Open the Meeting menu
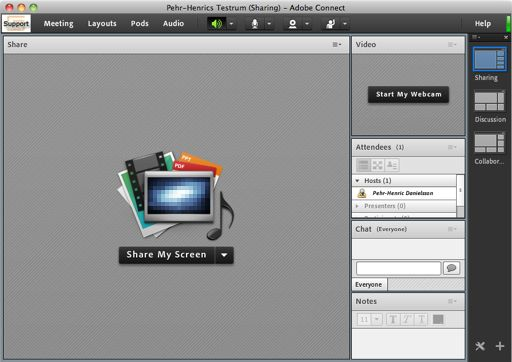 tap(59, 24)
